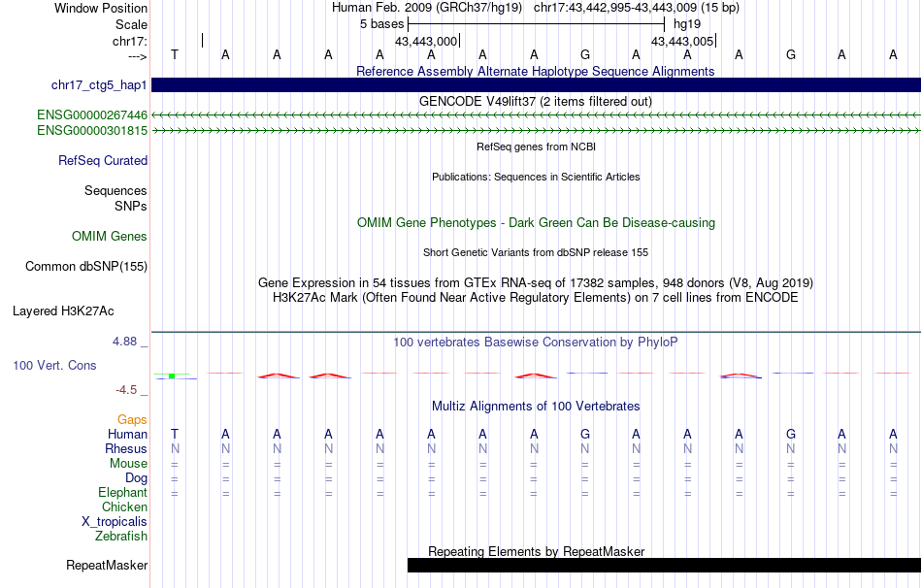Click the Mouse species label
The image size is (922, 588).
coord(129,464)
